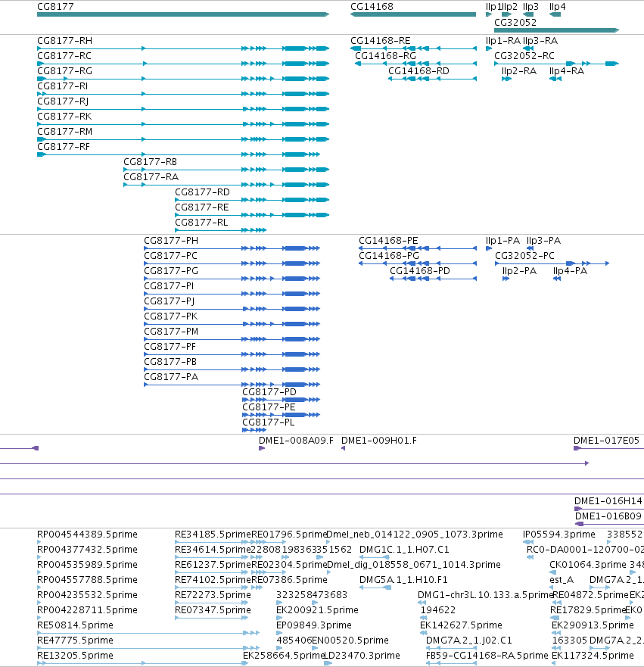Viewport: 644px width, 667px height.
Task: Select protein CG8177-PE
Action: (x=281, y=415)
